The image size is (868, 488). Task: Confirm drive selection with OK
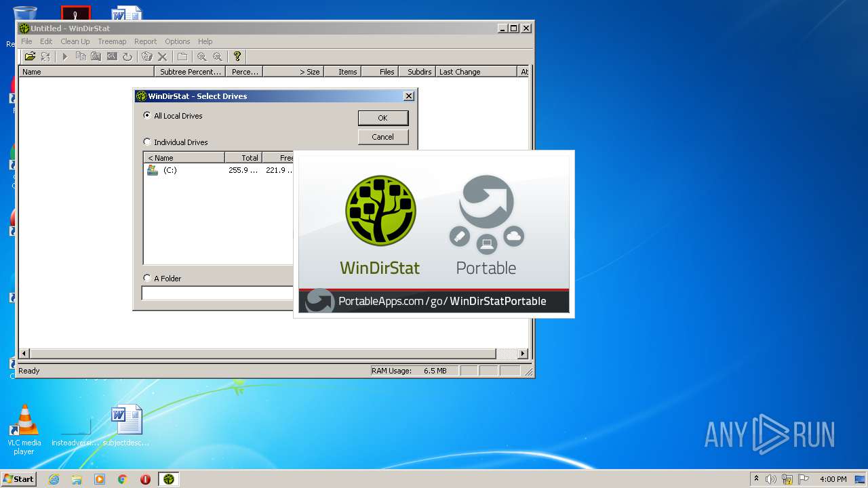383,118
